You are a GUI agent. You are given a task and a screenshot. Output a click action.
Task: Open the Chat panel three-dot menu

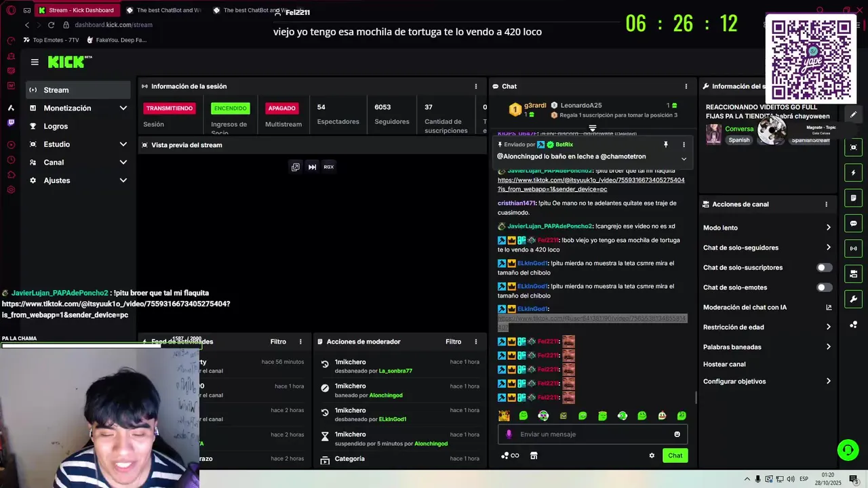point(686,86)
